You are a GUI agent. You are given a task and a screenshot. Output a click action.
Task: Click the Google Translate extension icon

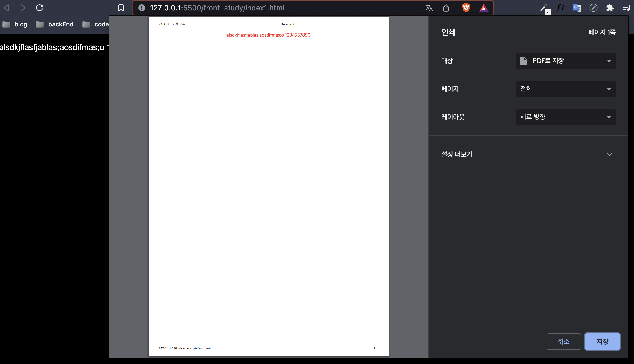(x=577, y=8)
